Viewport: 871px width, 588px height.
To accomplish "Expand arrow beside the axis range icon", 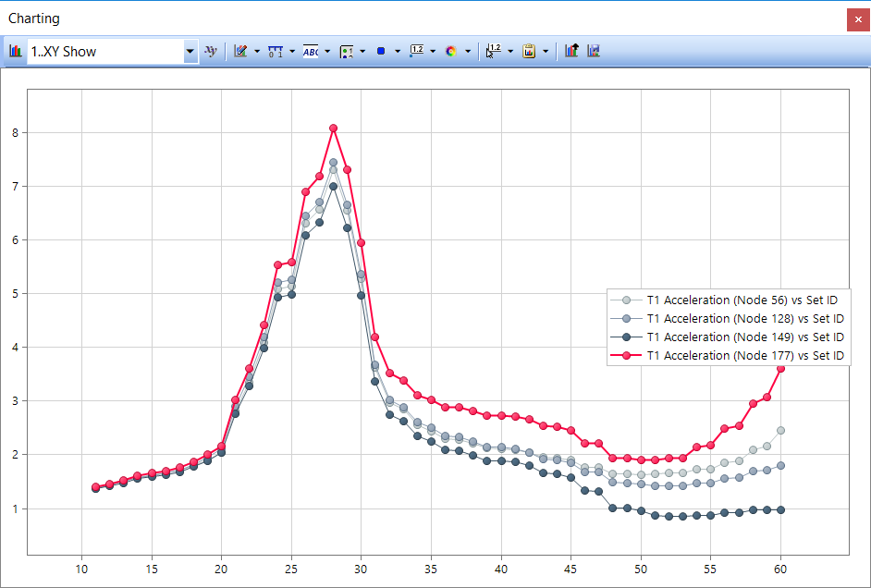I will pyautogui.click(x=292, y=52).
